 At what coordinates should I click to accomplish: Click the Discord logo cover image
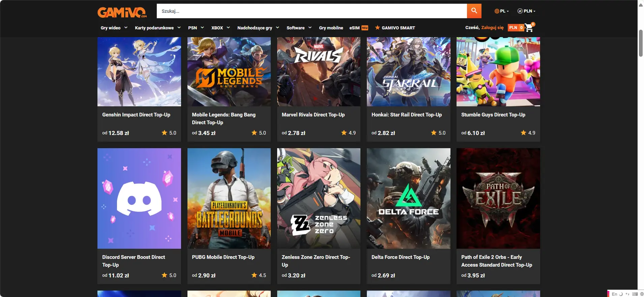tap(139, 198)
